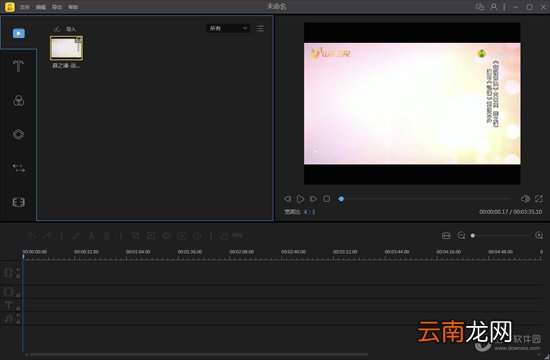Click the 00:00:00.17 / 00:03:35.10 time readout
The width and height of the screenshot is (550, 360).
511,212
